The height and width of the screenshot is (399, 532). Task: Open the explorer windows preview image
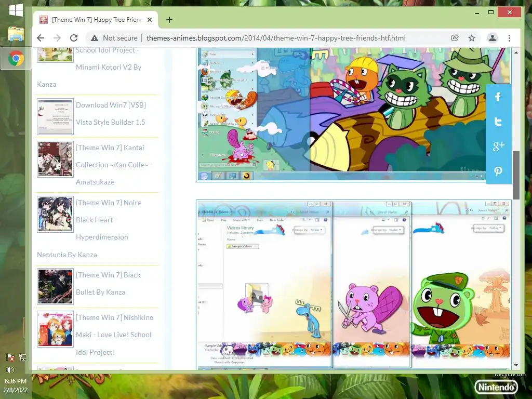[353, 285]
